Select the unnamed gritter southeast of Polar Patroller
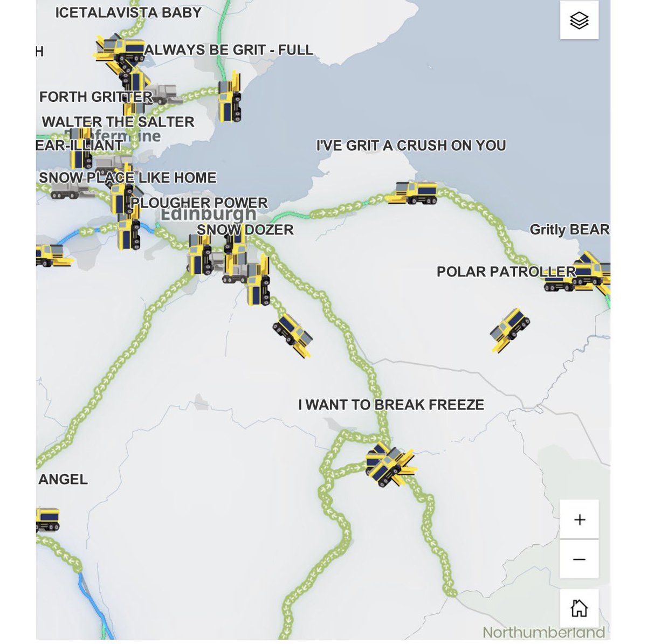Image resolution: width=647 pixels, height=644 pixels. point(510,330)
